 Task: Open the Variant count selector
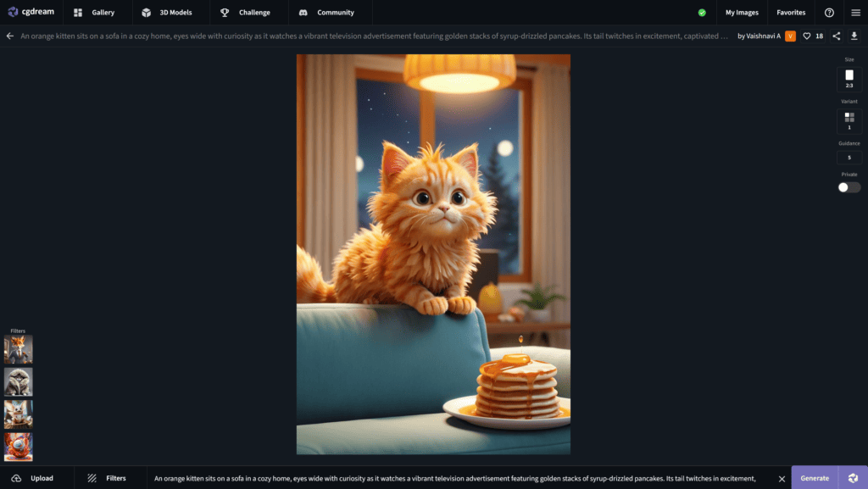point(849,120)
